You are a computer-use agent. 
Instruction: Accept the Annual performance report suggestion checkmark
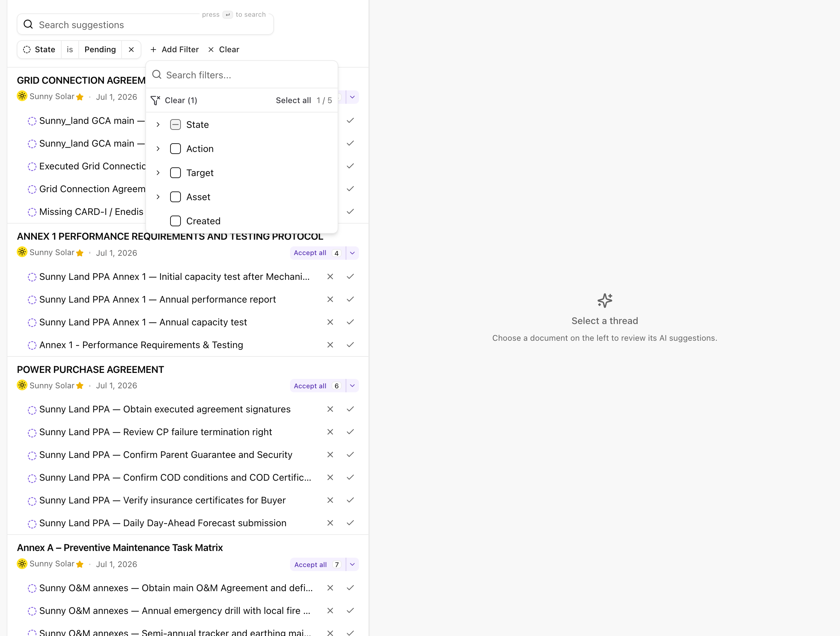click(350, 299)
